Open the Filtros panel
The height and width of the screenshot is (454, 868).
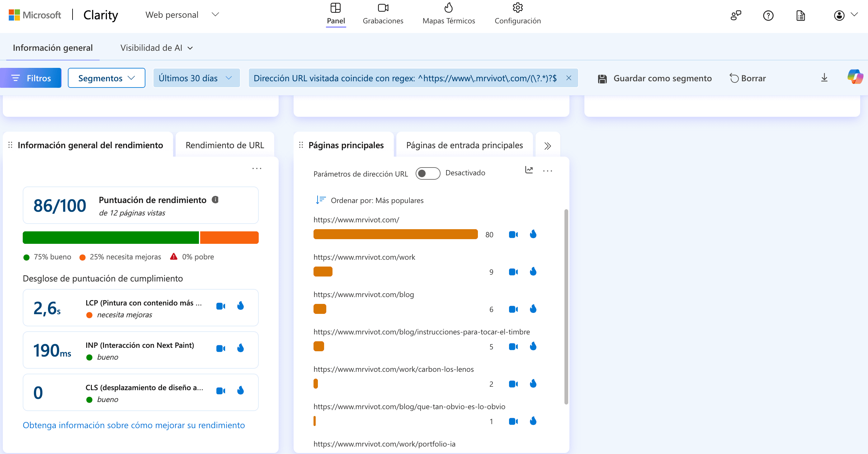coord(31,78)
